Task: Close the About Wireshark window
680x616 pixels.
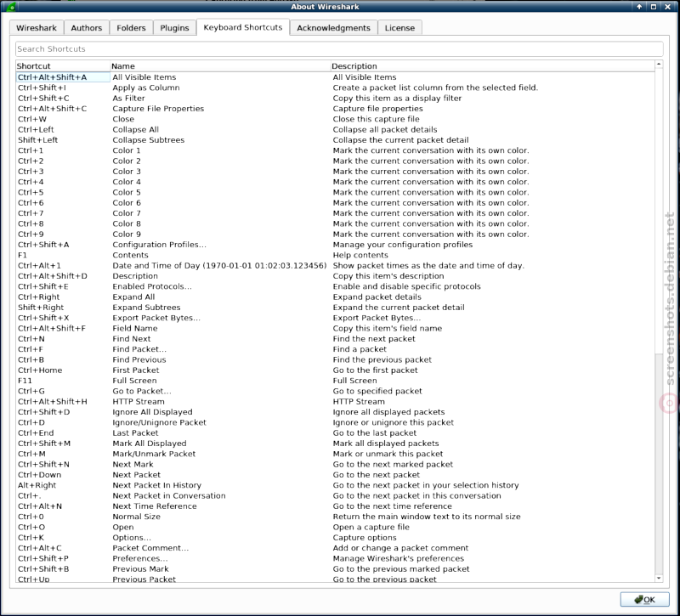Action: click(668, 7)
